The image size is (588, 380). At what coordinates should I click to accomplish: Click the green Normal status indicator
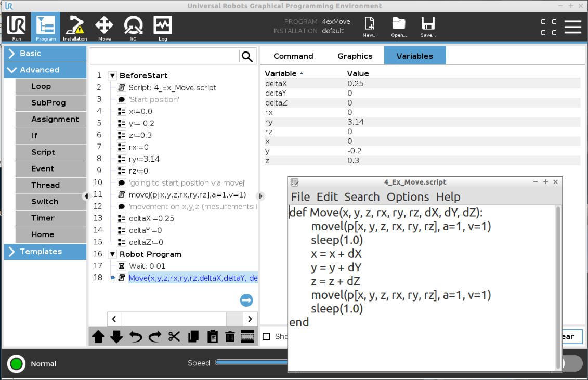click(16, 363)
